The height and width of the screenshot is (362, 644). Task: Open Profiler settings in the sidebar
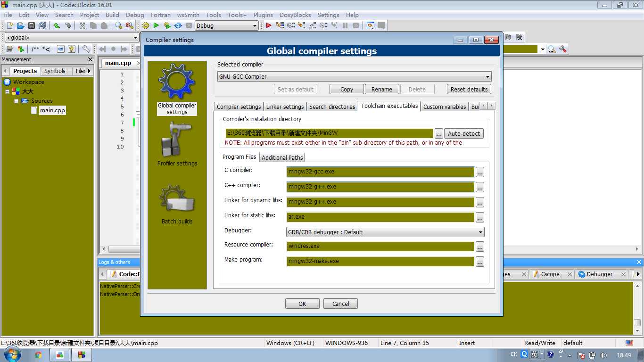click(177, 144)
